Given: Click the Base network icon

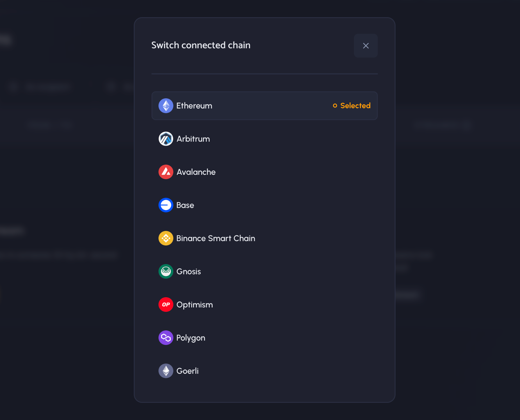Looking at the screenshot, I should click(166, 205).
